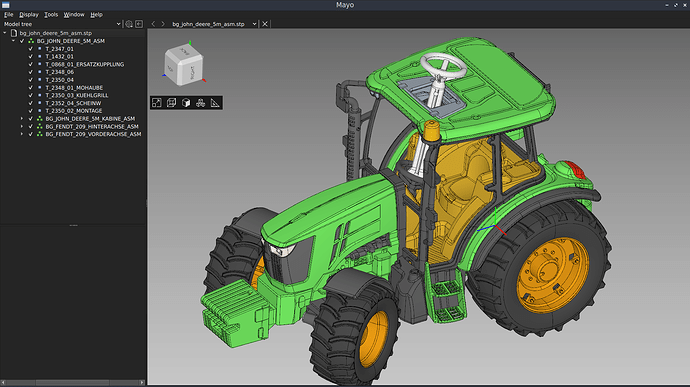This screenshot has height=387, width=690.
Task: Go to next document with right arrow
Action: pos(163,24)
